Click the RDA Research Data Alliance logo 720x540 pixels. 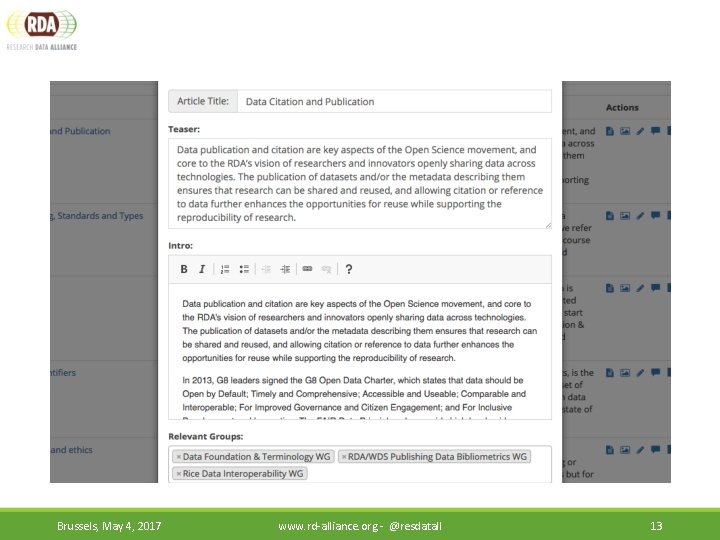[x=42, y=30]
